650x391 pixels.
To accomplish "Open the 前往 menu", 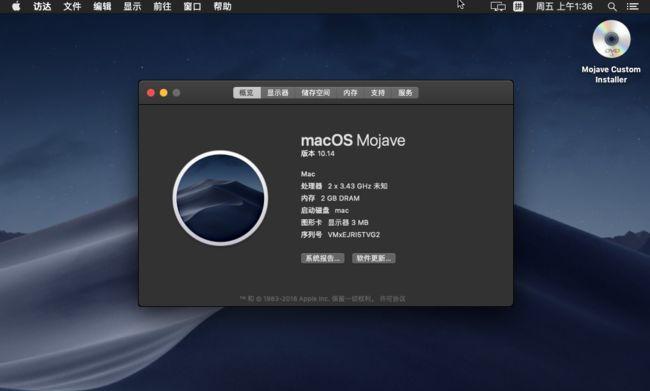I will click(x=162, y=6).
